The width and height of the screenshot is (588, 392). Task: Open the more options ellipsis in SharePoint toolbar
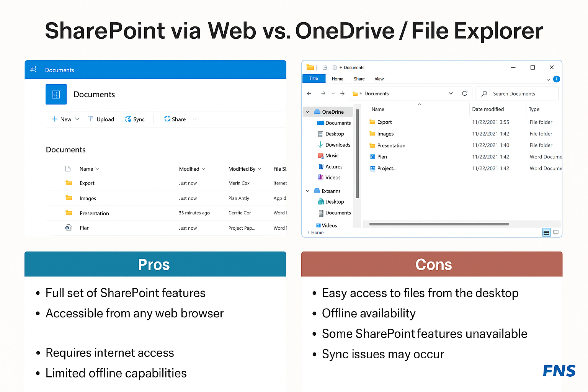196,119
